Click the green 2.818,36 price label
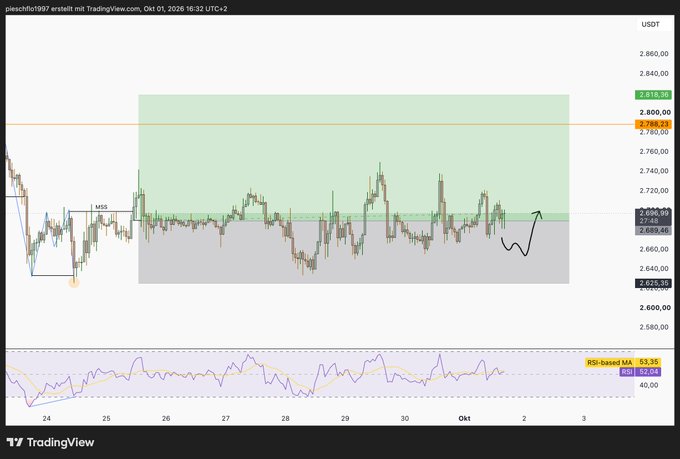The image size is (680, 459). click(654, 95)
